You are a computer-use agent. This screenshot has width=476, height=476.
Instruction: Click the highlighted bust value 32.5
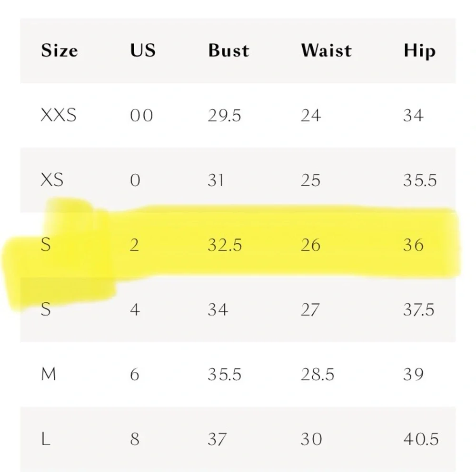225,245
